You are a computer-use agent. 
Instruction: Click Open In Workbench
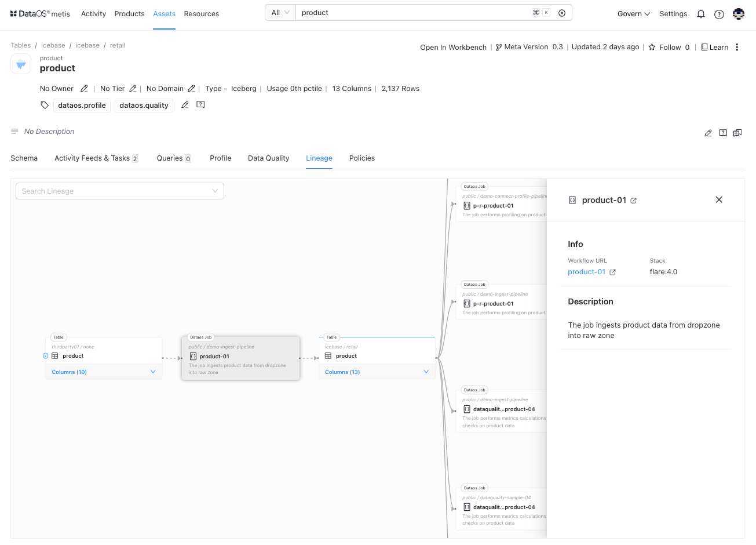tap(454, 48)
